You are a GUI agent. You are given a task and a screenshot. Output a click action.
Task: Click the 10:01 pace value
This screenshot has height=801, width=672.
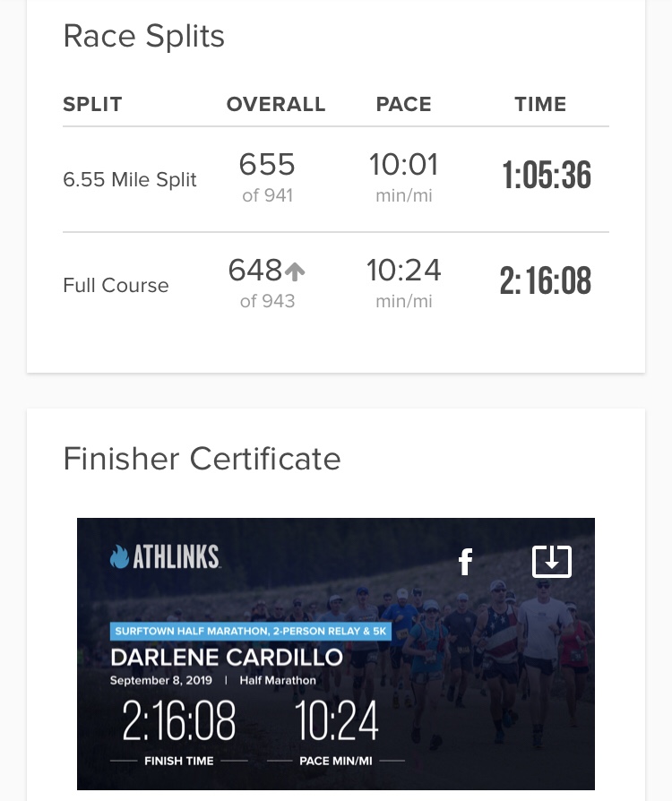[x=403, y=165]
